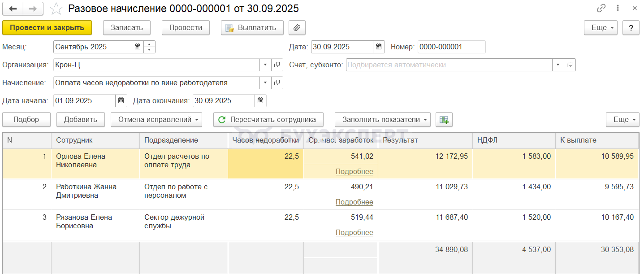644x274 pixels.
Task: Click result cell 12 172,95
Action: tap(425, 164)
